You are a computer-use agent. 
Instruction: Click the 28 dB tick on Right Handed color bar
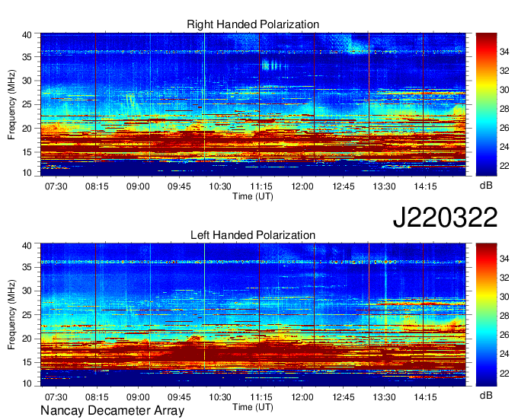[x=504, y=109]
